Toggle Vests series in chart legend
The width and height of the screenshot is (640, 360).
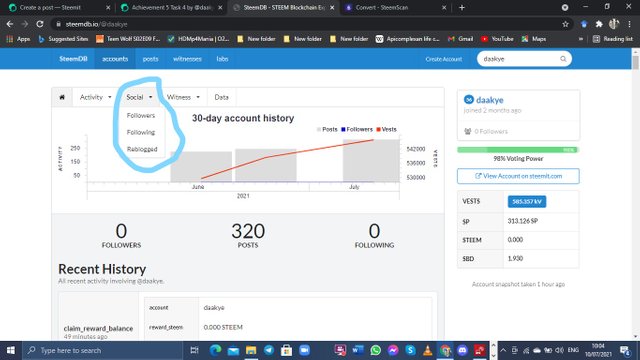386,129
